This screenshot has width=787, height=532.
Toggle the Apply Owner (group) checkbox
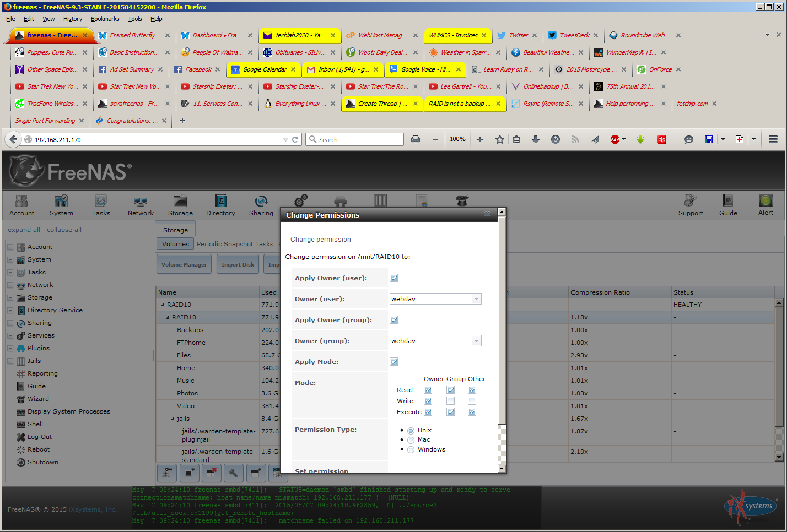pyautogui.click(x=394, y=320)
